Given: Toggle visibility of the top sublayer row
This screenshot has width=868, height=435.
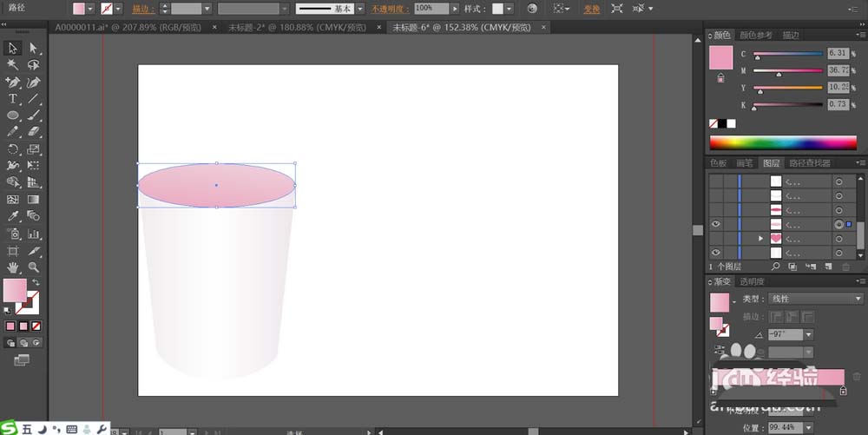Looking at the screenshot, I should (716, 182).
